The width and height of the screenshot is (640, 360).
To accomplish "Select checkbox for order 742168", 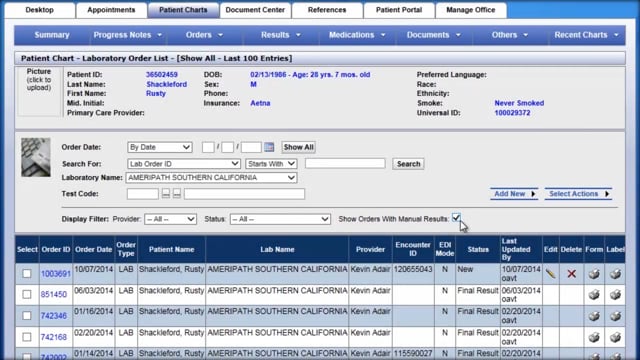I will coord(27,337).
